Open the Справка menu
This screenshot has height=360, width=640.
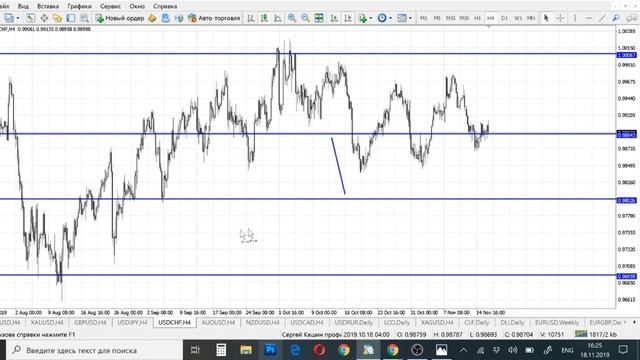(x=165, y=6)
